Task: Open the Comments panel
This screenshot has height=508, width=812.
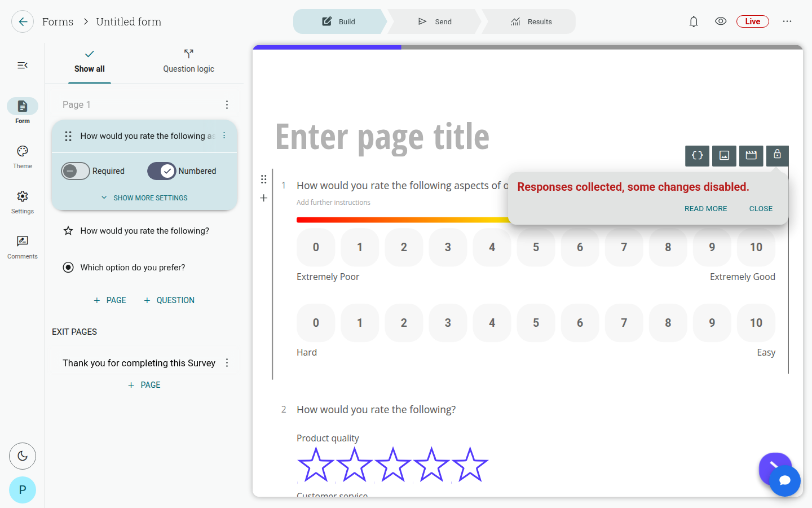Action: 23,247
